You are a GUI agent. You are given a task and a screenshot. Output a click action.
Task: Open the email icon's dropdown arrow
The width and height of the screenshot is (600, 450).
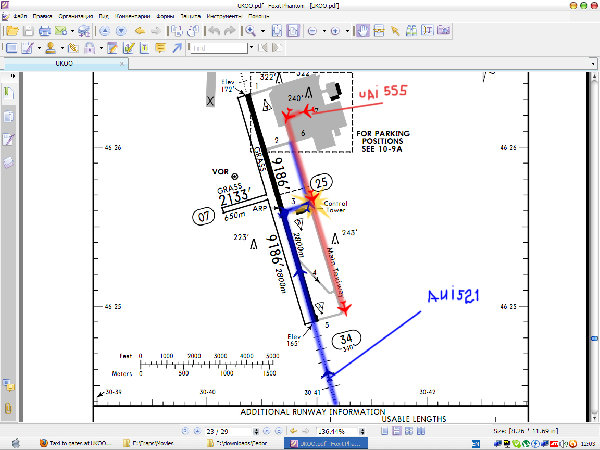tap(72, 31)
